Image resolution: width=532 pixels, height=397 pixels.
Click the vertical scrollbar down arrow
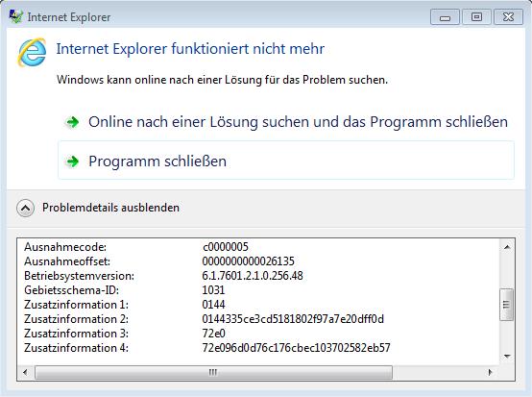507,357
